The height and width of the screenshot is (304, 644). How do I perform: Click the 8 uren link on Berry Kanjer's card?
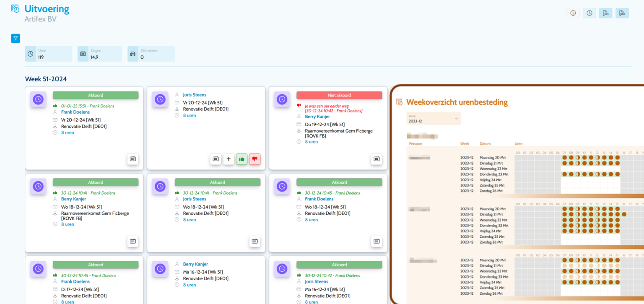(x=68, y=224)
